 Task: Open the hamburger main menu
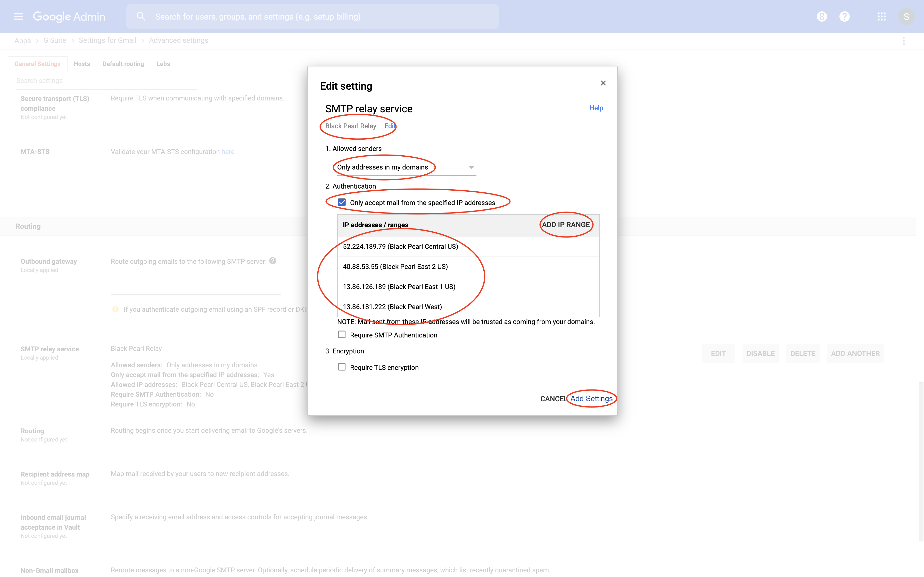(18, 16)
